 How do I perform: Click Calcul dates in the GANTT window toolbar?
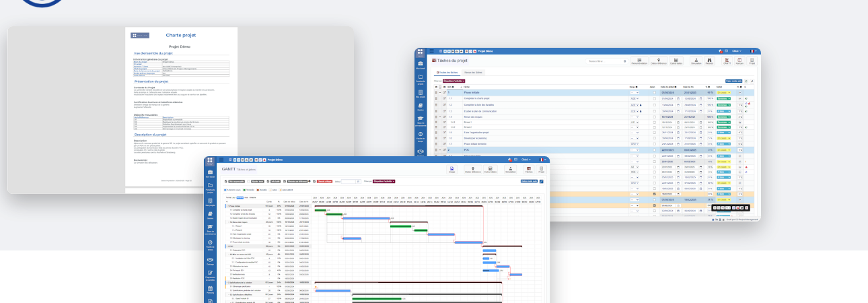pos(491,170)
